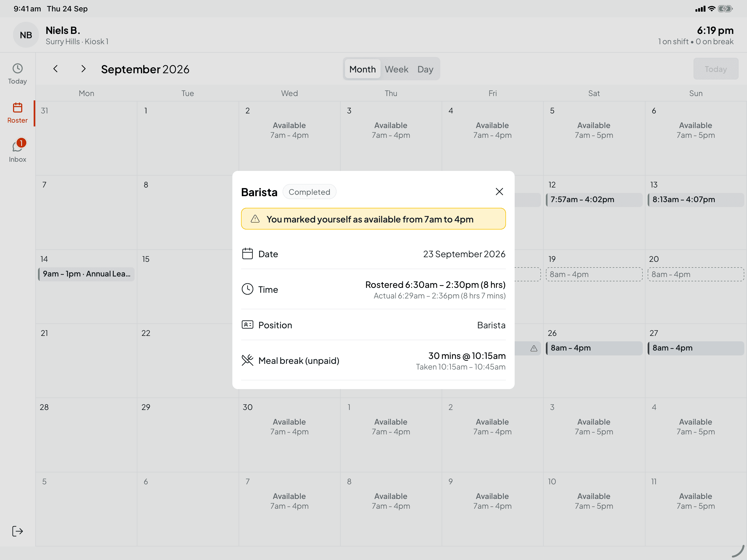Screen dimensions: 747x560
Task: Click the crossed cutlery meal break icon
Action: [x=248, y=360]
